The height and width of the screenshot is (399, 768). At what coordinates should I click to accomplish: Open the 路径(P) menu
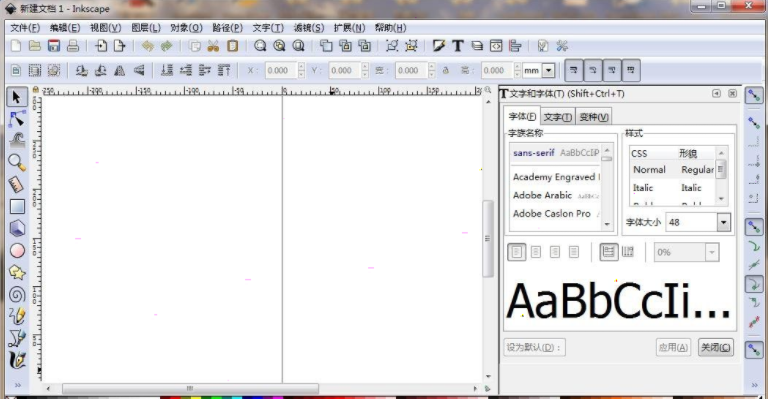pos(228,28)
